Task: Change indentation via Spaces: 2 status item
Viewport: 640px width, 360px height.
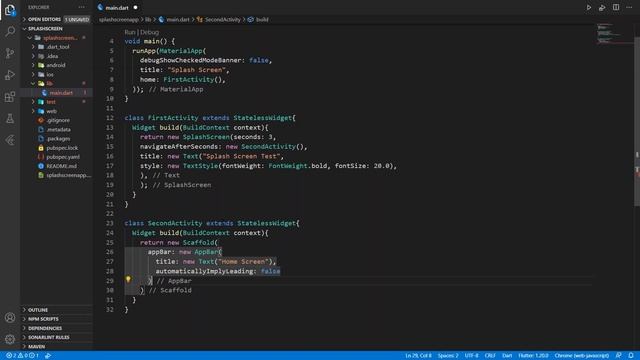Action: [448, 356]
